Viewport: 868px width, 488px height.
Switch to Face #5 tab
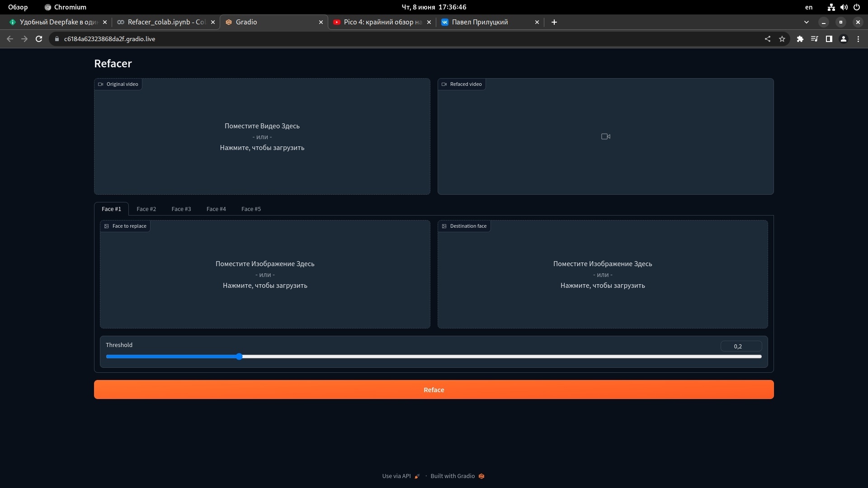250,209
